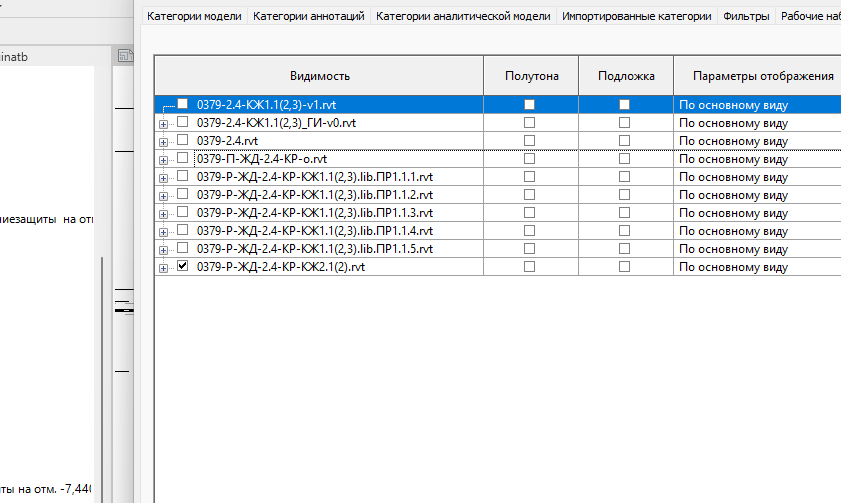Viewport: 841px width, 503px height.
Task: Tick Подложка for lib.ПР1.1.1.rvt
Action: tap(624, 176)
